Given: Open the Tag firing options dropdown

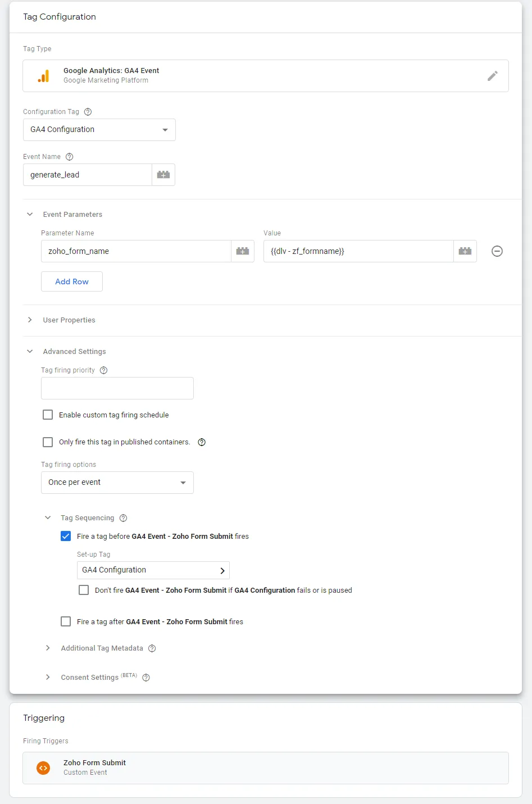Looking at the screenshot, I should coord(117,483).
